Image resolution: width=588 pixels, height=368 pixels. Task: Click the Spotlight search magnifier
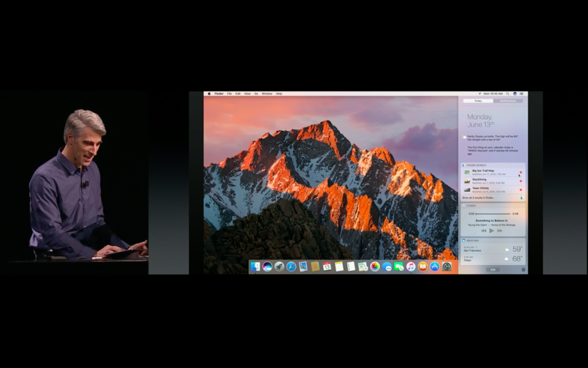(508, 94)
